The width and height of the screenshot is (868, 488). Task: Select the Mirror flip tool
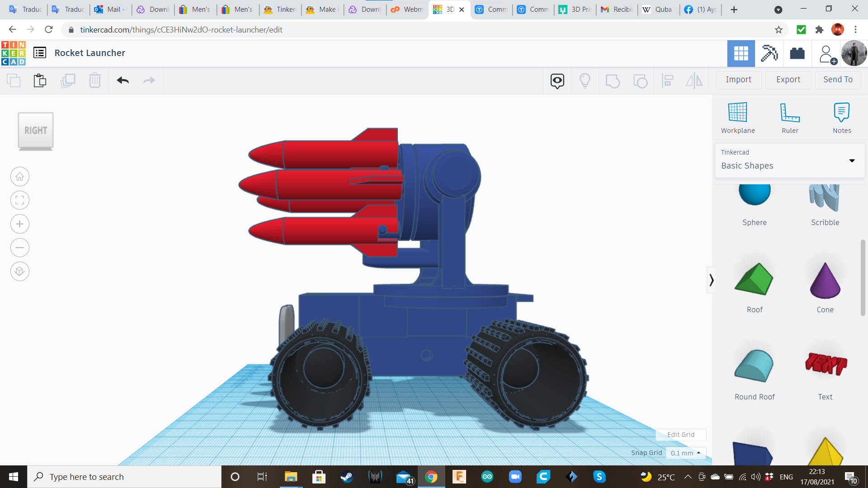(x=694, y=80)
